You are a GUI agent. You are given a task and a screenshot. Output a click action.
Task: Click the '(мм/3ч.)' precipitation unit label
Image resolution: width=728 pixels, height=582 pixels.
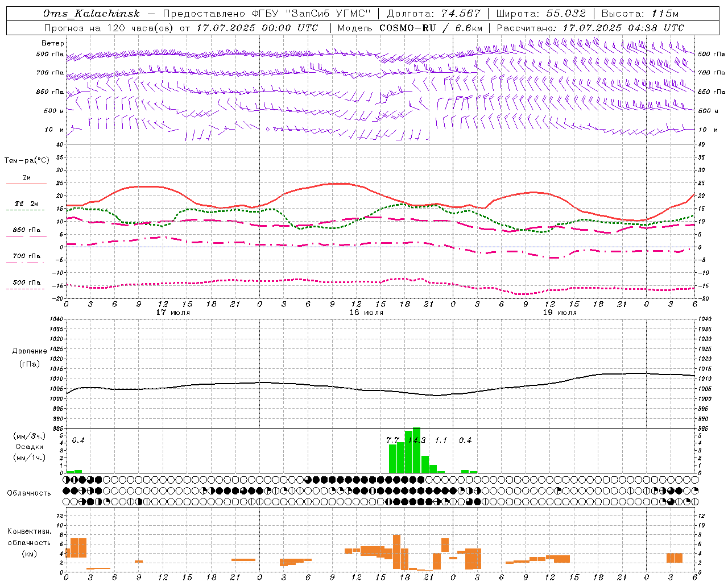pyautogui.click(x=30, y=436)
